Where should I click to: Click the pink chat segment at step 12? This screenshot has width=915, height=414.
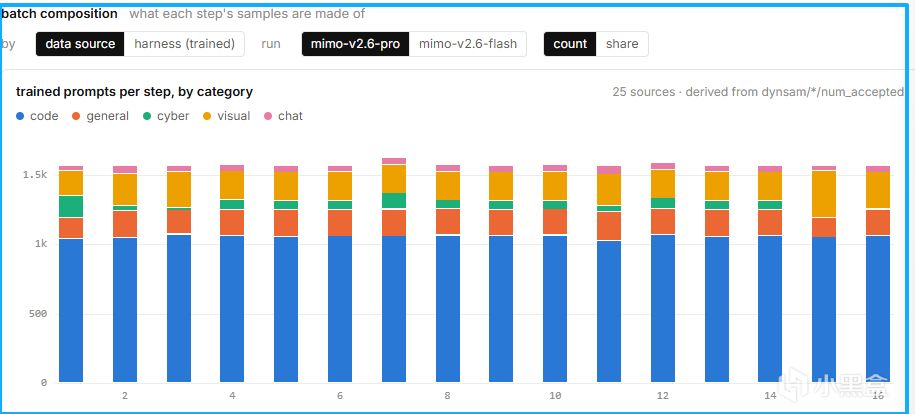pyautogui.click(x=663, y=166)
